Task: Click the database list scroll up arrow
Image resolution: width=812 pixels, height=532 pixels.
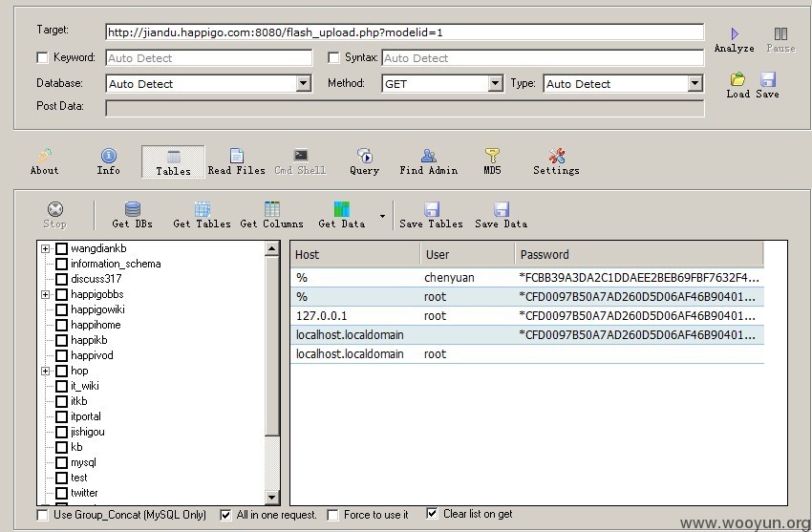Action: (272, 249)
